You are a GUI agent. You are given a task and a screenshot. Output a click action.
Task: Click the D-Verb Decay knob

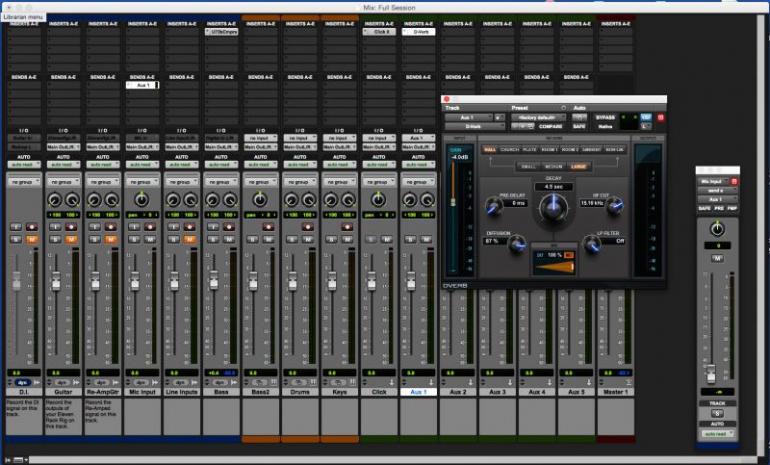coord(553,207)
